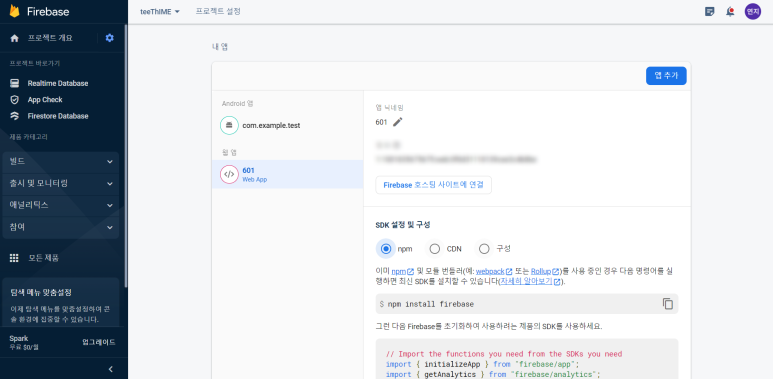Open Firestore Database menu item

pos(58,116)
